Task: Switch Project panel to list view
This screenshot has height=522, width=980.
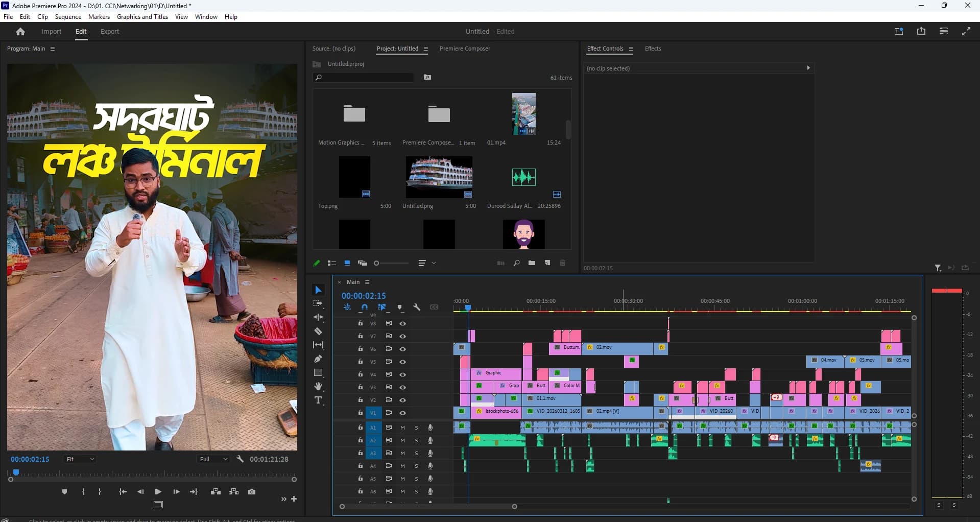Action: (x=332, y=263)
